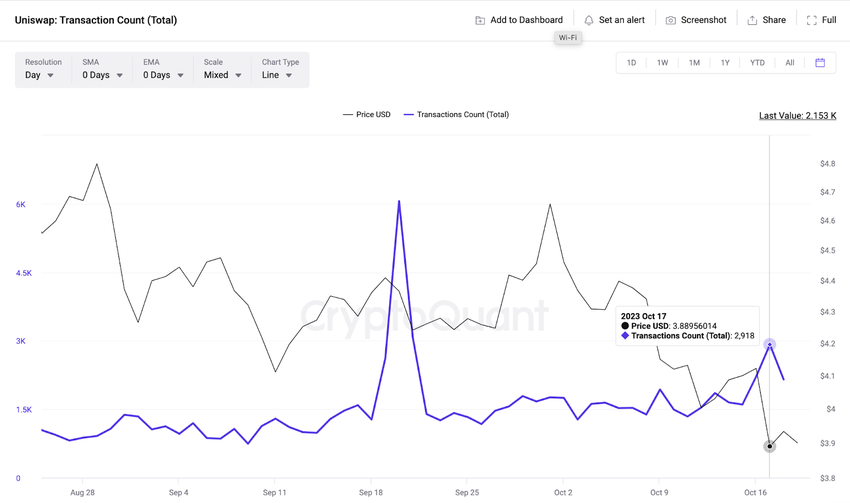
Task: Click the Set an alert bell icon
Action: tap(589, 20)
